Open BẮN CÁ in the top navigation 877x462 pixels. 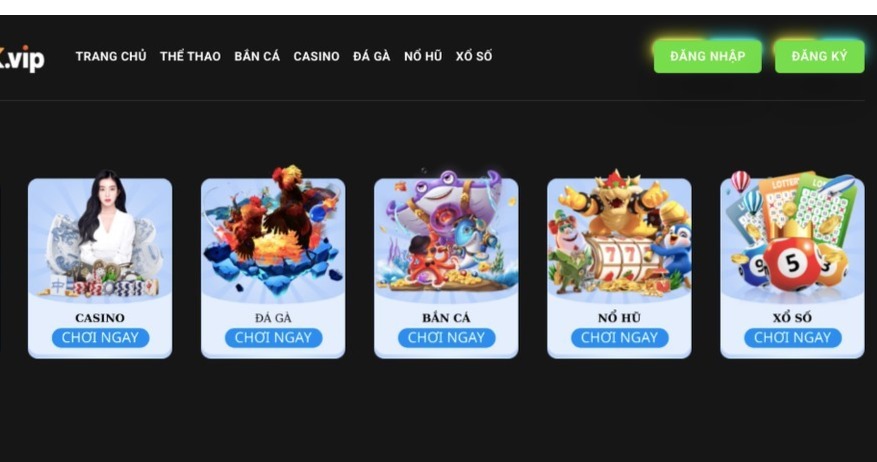tap(257, 56)
